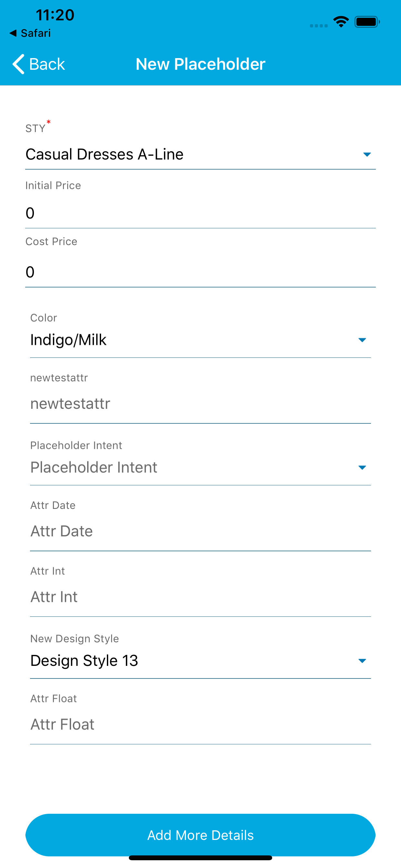This screenshot has width=401, height=868.
Task: Click the Attr Int input field
Action: coord(200,597)
